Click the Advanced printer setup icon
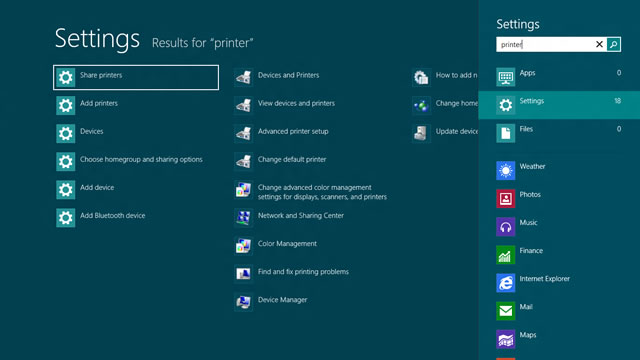Image resolution: width=640 pixels, height=360 pixels. [x=243, y=133]
